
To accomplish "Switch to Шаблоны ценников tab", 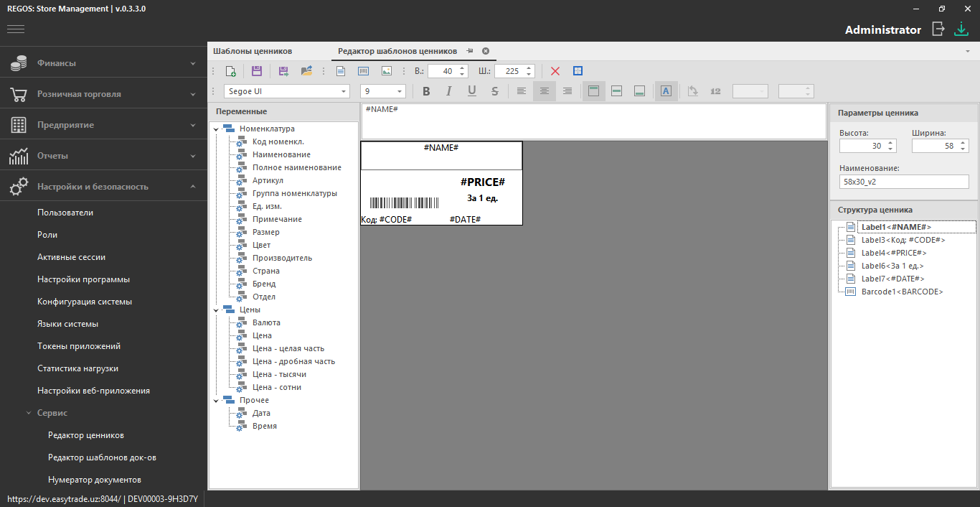I will [253, 51].
